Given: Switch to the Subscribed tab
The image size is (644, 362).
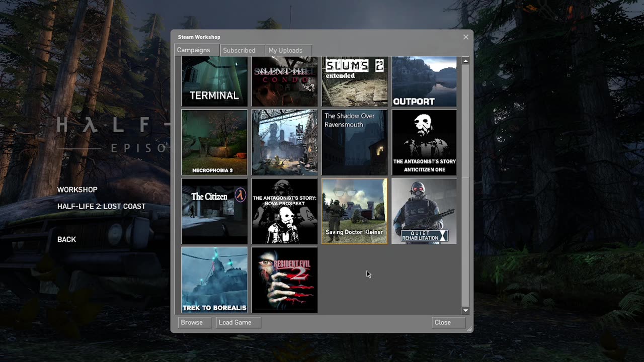Looking at the screenshot, I should click(x=243, y=50).
